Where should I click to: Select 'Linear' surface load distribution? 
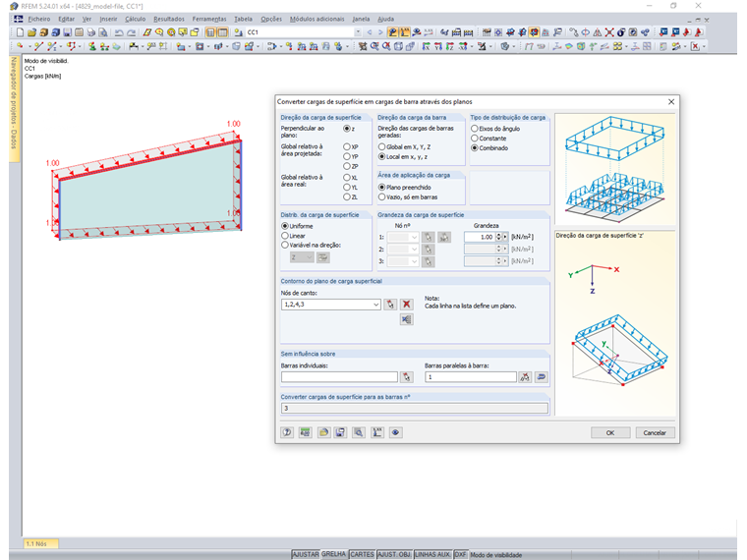click(x=285, y=236)
